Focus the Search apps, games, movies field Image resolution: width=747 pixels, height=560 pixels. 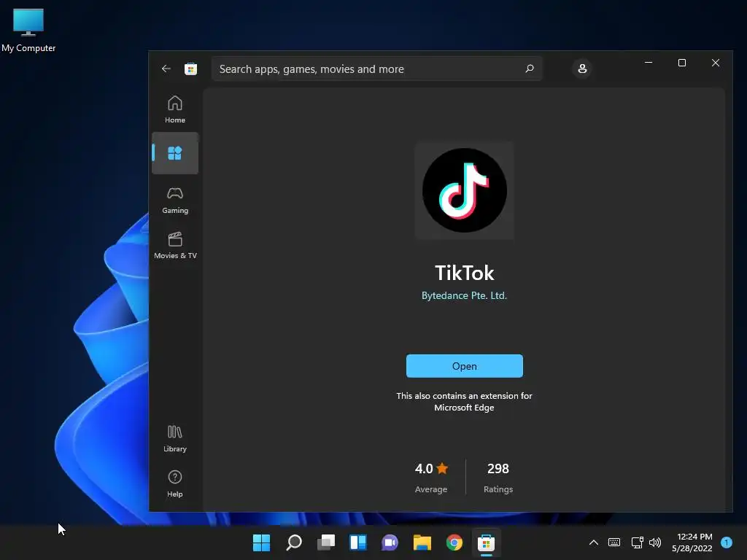(x=376, y=69)
